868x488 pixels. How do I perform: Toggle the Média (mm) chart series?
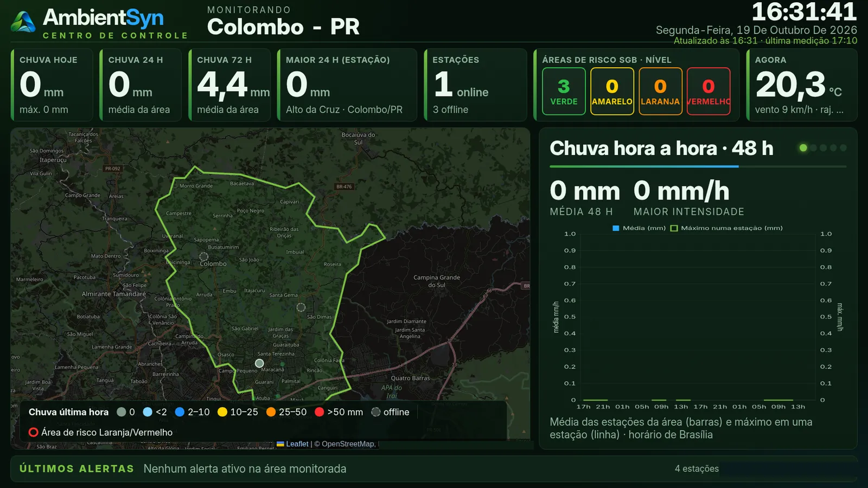click(639, 228)
